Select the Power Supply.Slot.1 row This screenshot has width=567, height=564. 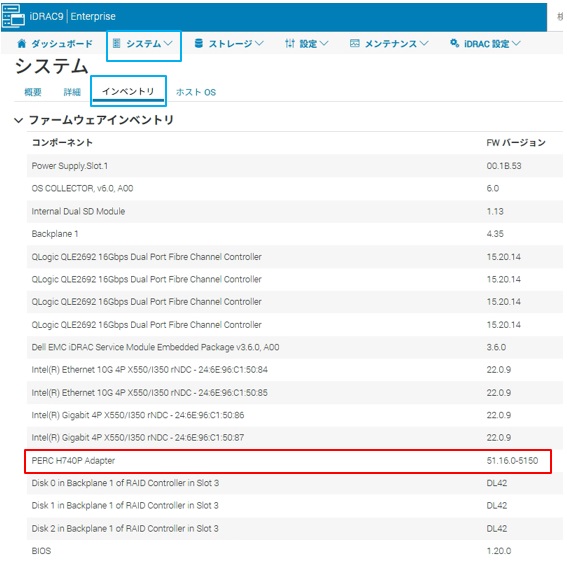[294, 166]
